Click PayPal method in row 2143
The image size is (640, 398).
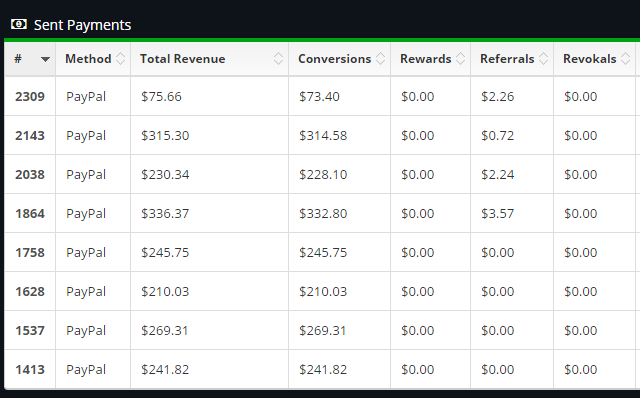[86, 136]
